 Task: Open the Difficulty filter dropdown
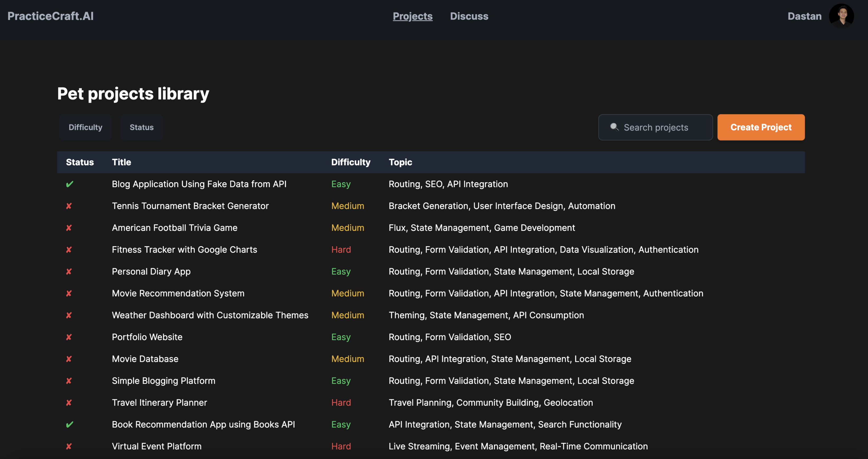point(85,127)
